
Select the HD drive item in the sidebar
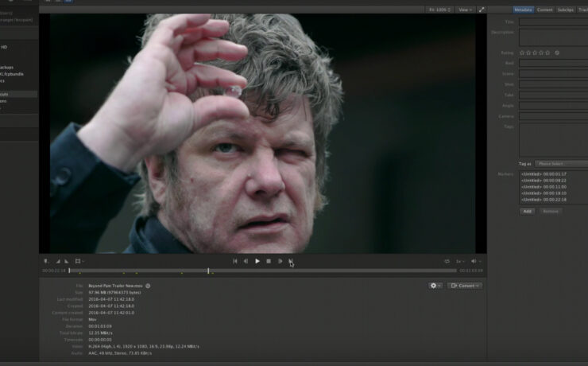pos(4,47)
